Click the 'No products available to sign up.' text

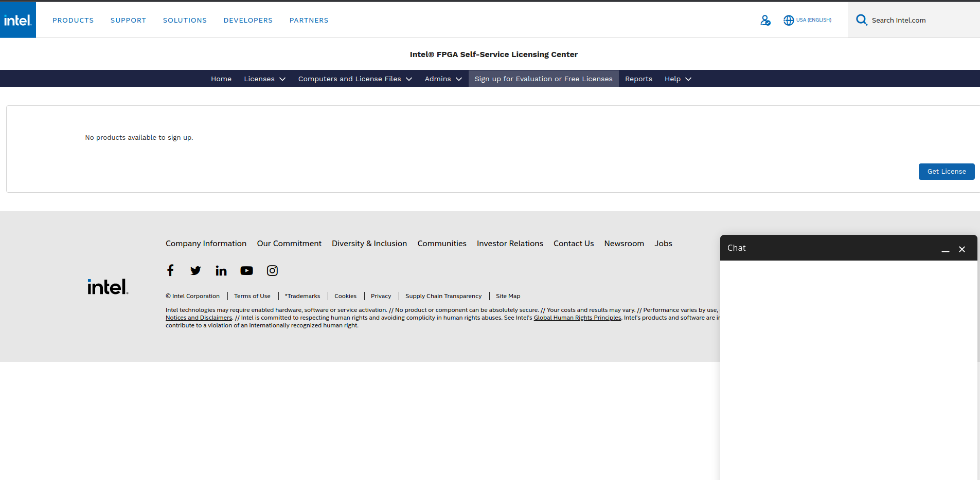point(139,138)
